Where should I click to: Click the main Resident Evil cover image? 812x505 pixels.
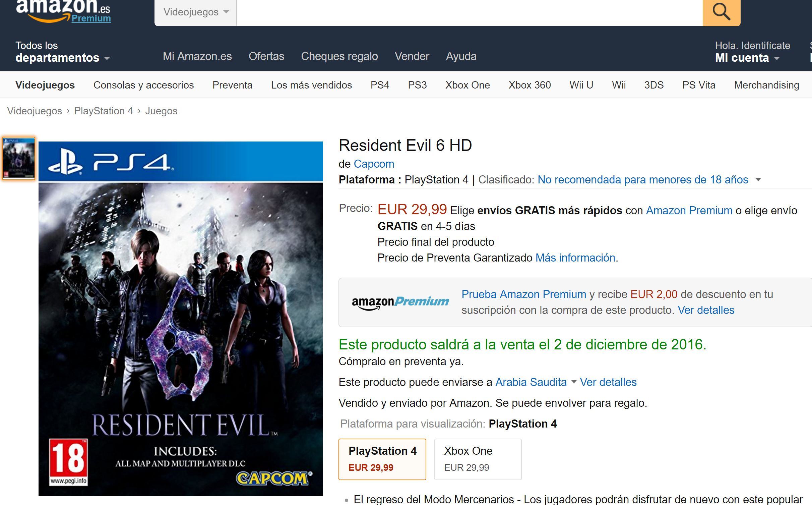[181, 318]
